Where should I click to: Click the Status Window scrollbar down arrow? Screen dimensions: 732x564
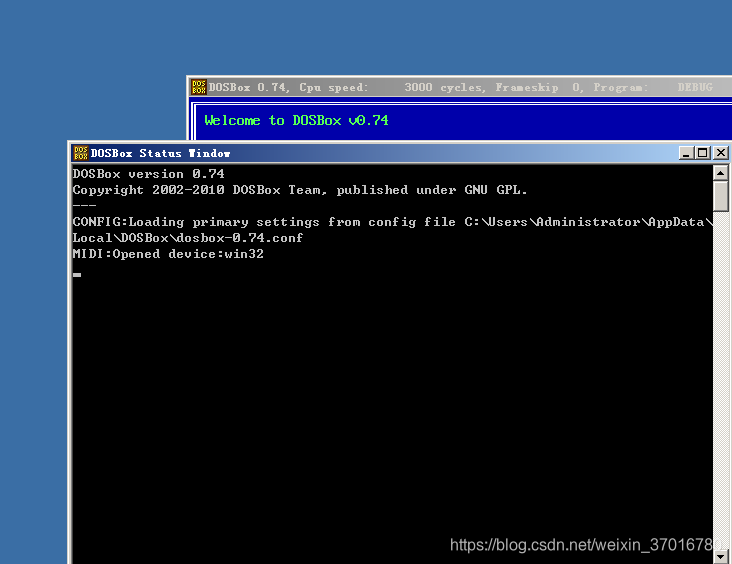point(720,556)
